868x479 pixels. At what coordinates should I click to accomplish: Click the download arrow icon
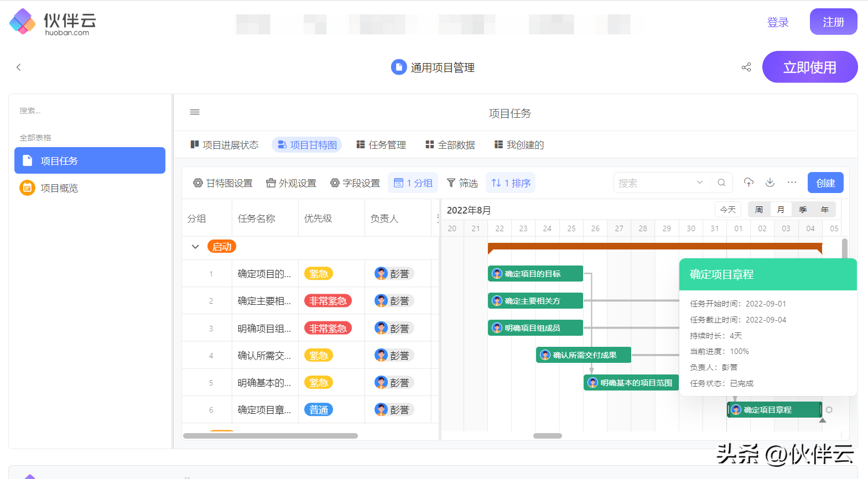pos(770,183)
